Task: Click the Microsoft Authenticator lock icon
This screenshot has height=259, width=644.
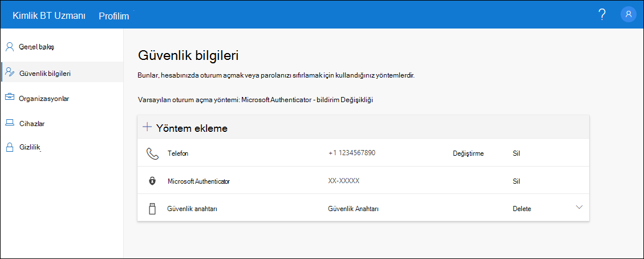Action: point(152,181)
